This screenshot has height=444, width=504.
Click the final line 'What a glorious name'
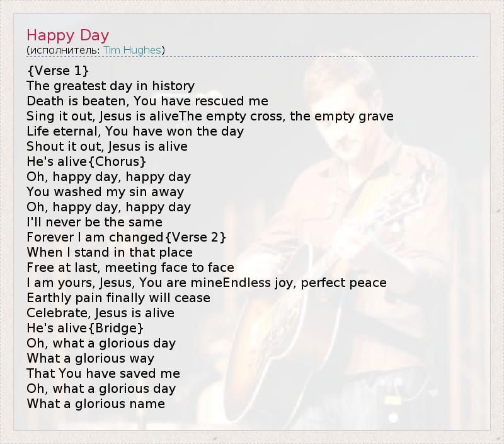[96, 404]
